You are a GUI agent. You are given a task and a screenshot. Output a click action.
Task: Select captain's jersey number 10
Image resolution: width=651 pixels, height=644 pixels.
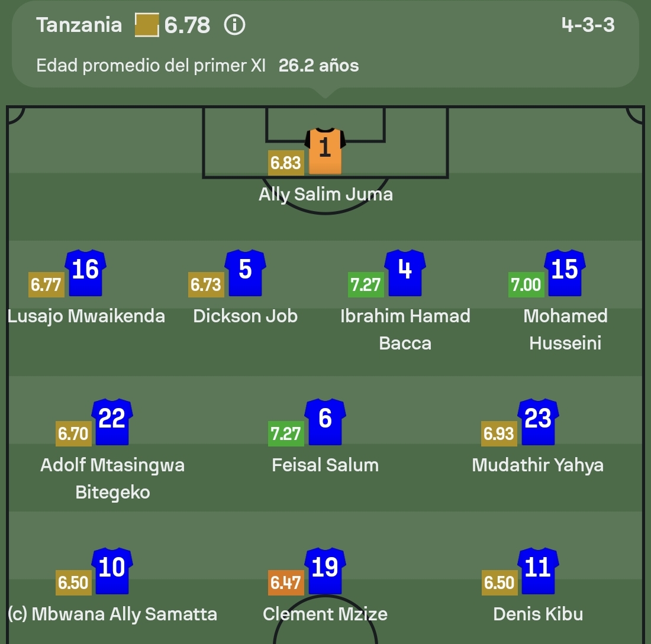click(112, 571)
